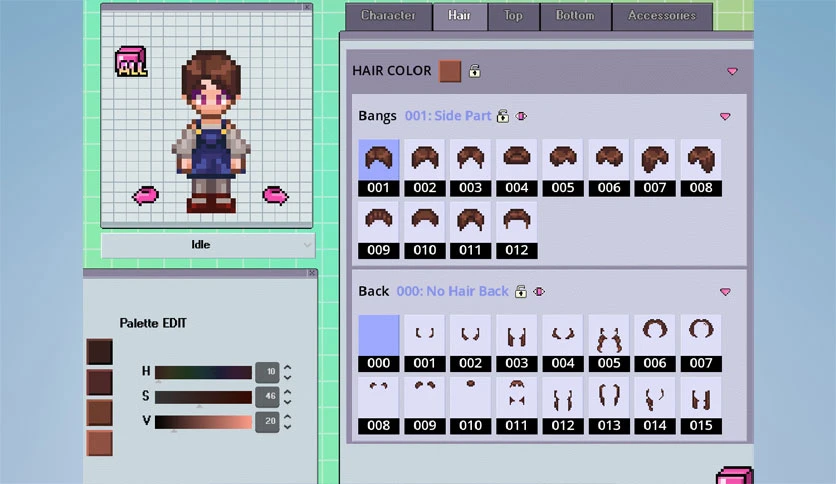The height and width of the screenshot is (484, 836).
Task: Select back hair style 009
Action: (424, 406)
